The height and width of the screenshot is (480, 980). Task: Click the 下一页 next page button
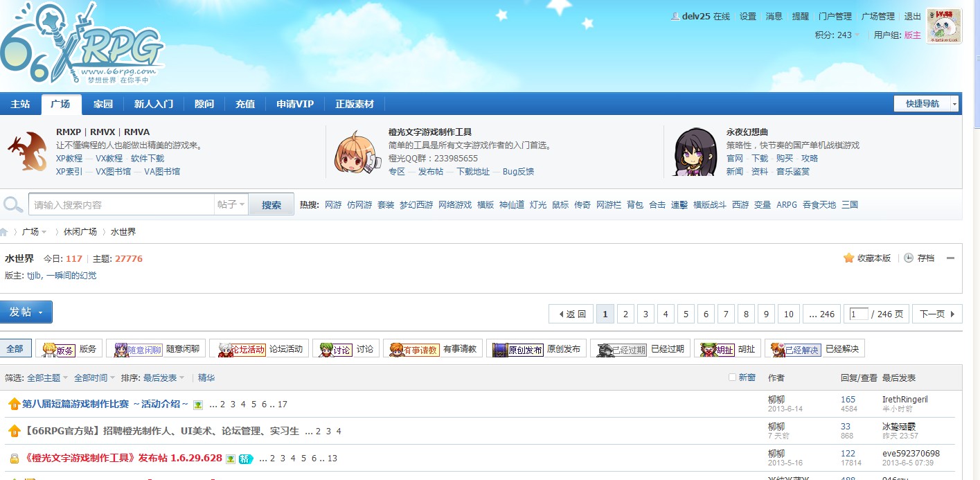point(937,314)
